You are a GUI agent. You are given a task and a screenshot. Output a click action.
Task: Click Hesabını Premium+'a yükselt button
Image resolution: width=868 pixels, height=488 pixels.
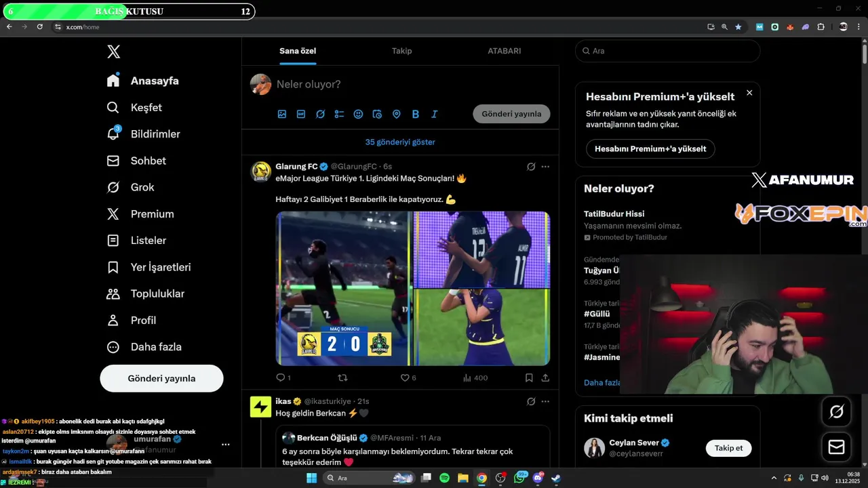650,148
